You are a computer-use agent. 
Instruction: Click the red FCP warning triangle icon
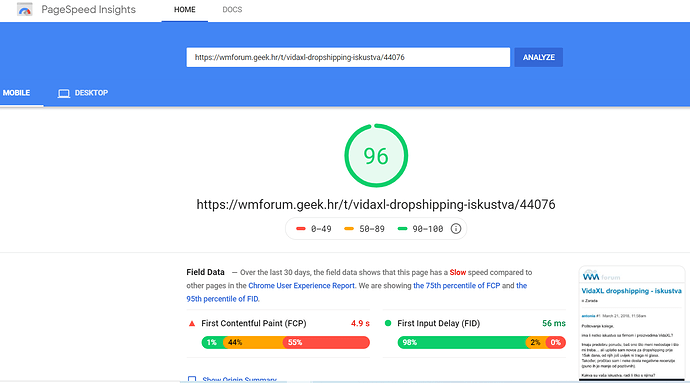[x=192, y=324]
